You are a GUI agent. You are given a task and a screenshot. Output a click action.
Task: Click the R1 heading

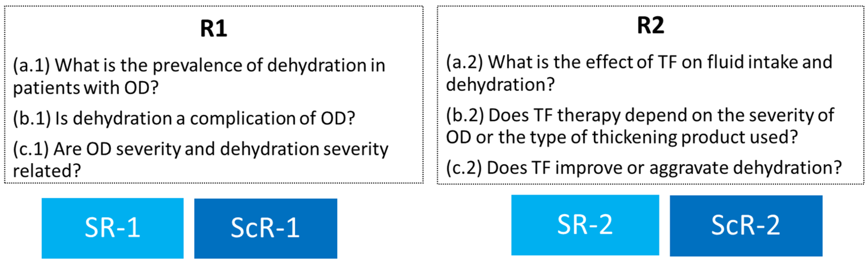click(x=214, y=28)
